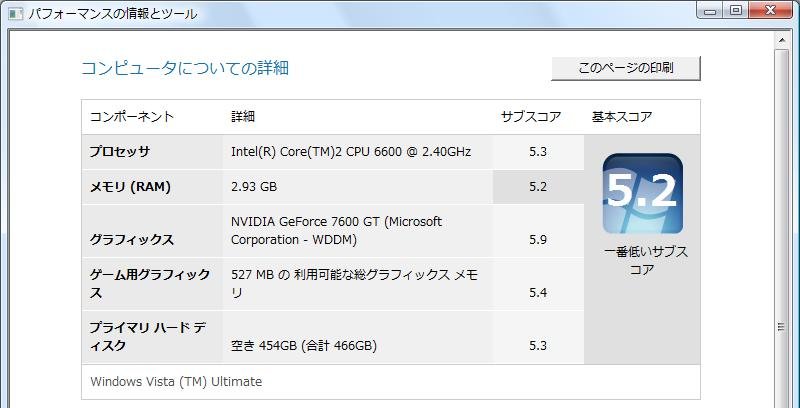This screenshot has width=800, height=408.
Task: Open the window system menu icon in title bar
Action: pos(16,14)
